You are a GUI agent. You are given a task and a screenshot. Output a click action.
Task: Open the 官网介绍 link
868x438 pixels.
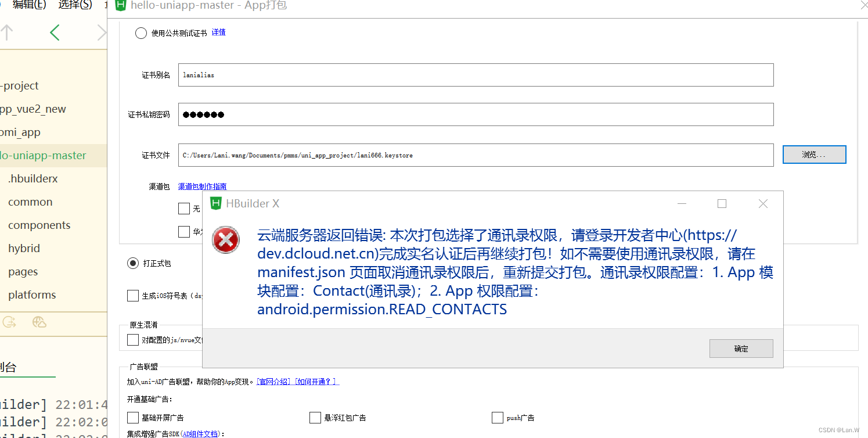coord(275,382)
